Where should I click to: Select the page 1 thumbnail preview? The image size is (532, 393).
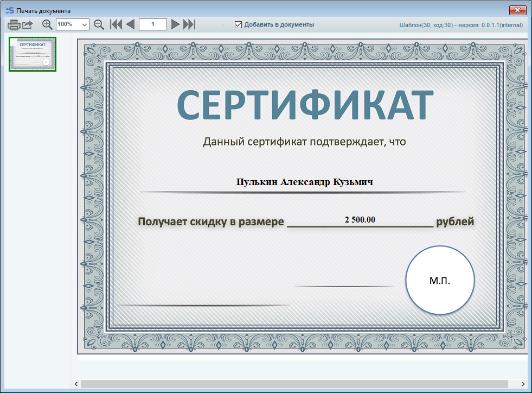point(33,54)
